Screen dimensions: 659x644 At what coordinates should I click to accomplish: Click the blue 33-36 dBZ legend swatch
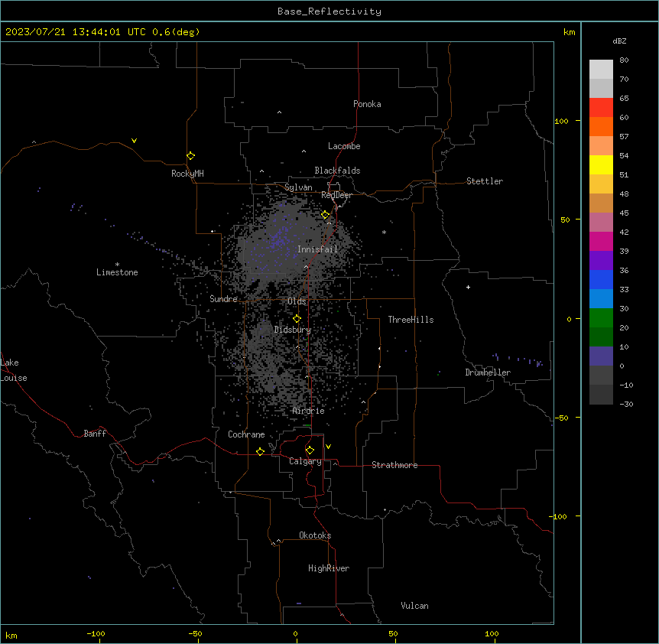pyautogui.click(x=601, y=279)
